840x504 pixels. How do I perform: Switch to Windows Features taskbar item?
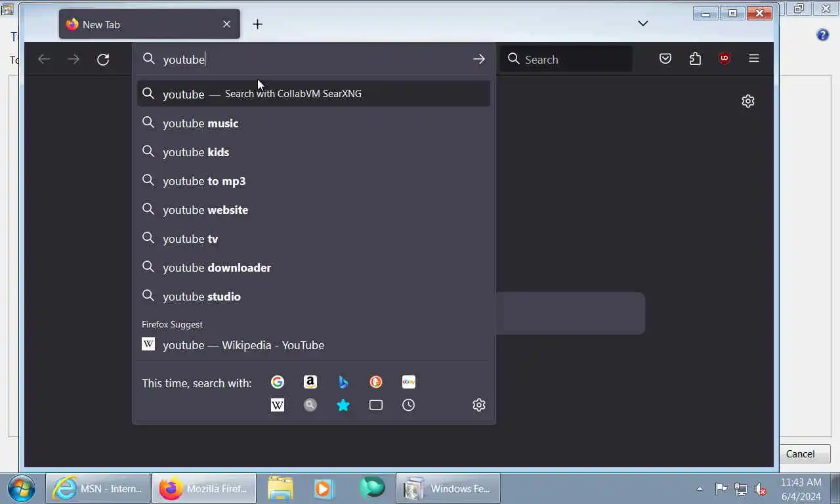click(448, 489)
